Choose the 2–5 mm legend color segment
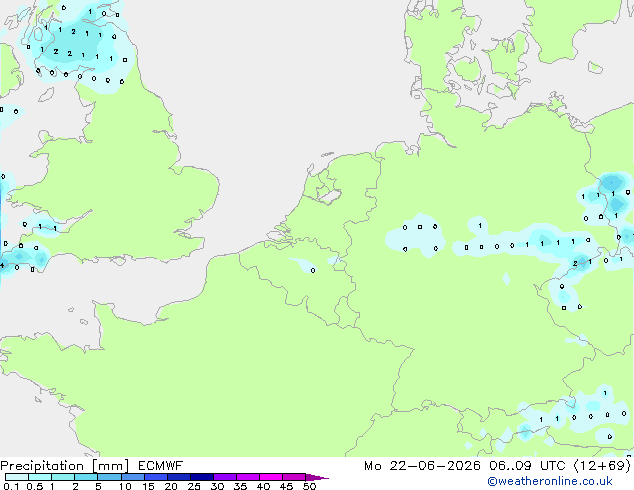 tap(86, 477)
